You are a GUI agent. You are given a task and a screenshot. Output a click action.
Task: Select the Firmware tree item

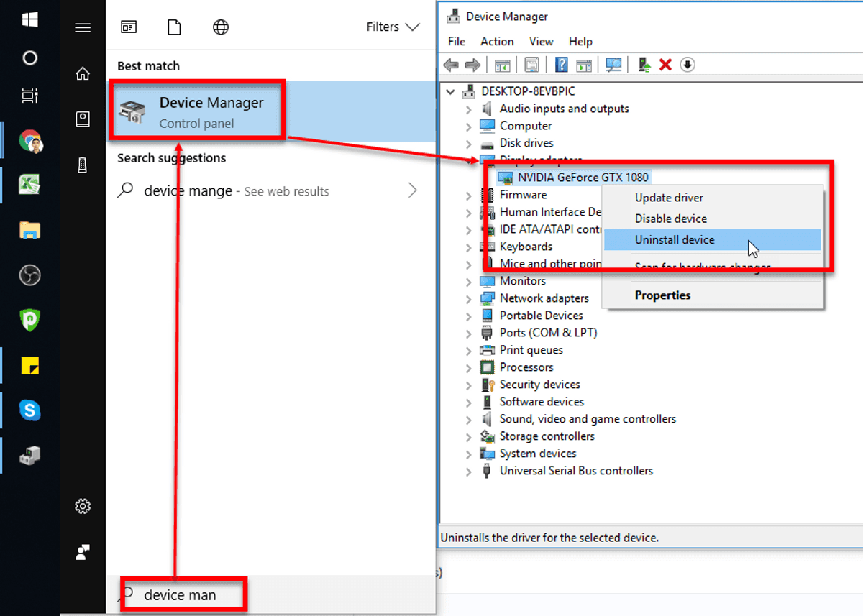click(523, 195)
